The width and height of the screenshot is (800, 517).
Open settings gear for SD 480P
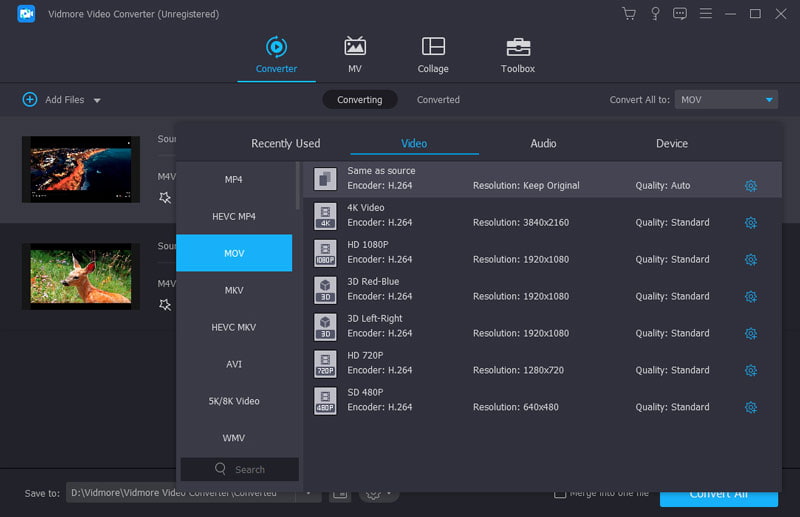751,407
